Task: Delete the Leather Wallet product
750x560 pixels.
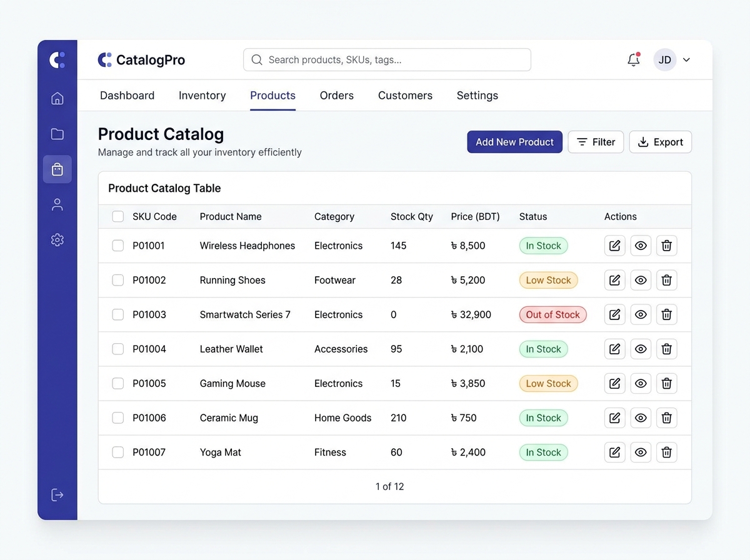Action: click(666, 349)
